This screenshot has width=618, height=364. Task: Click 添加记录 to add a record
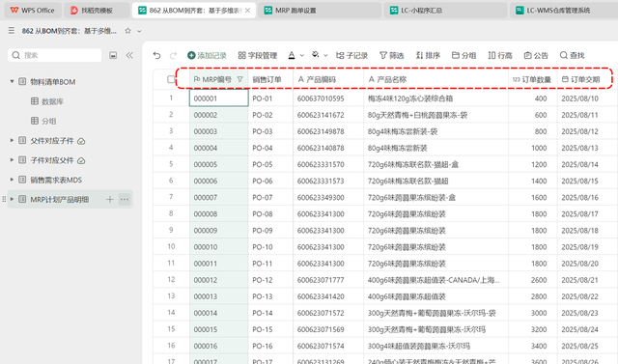[x=207, y=56]
